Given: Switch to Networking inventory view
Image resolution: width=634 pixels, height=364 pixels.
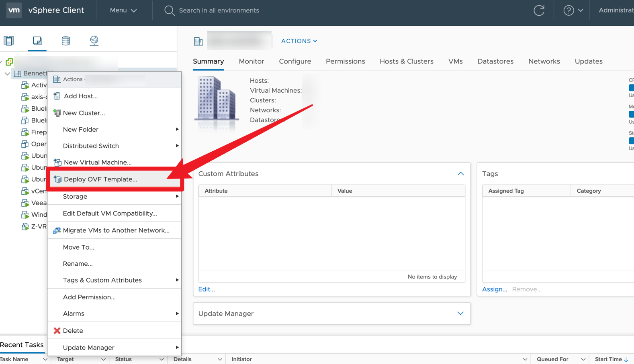Looking at the screenshot, I should click(94, 41).
